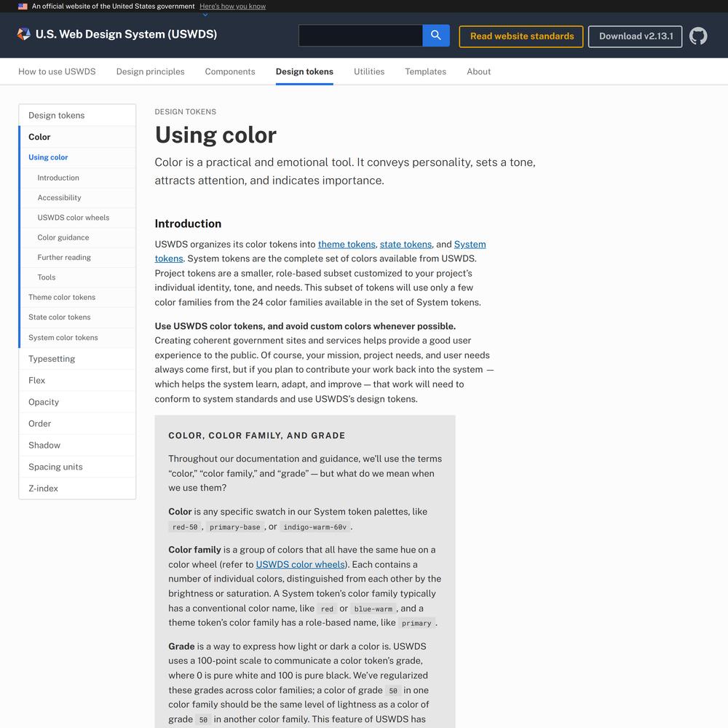Follow the 'theme tokens' link

(347, 244)
